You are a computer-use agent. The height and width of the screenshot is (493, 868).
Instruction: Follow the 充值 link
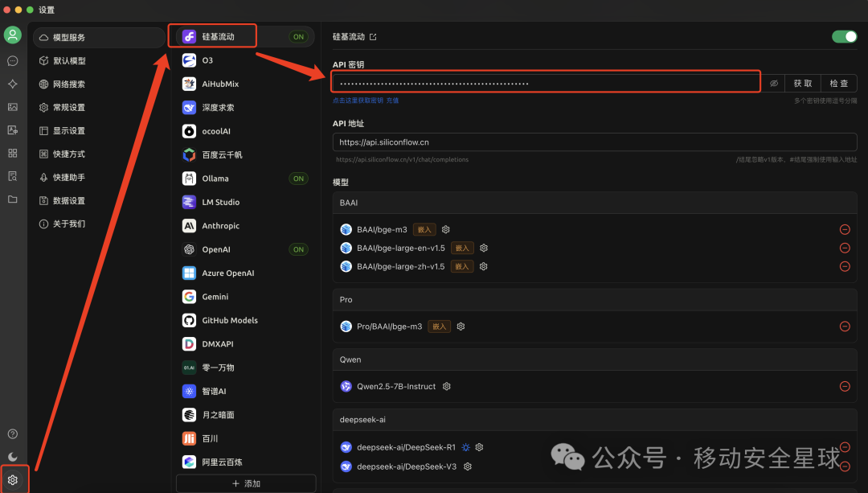click(x=392, y=101)
